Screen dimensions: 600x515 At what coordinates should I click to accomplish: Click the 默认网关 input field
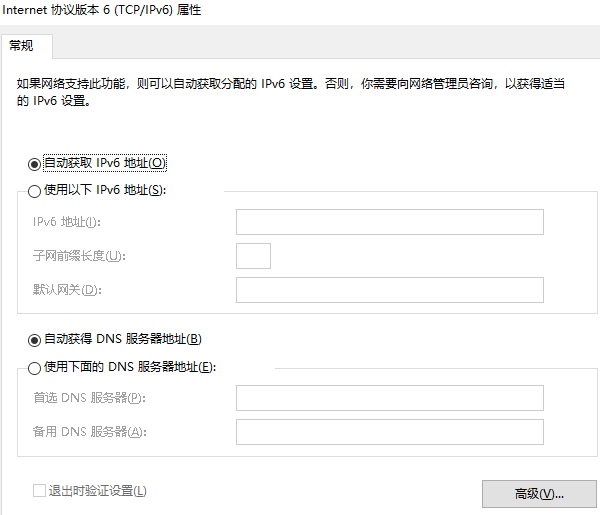tap(389, 290)
